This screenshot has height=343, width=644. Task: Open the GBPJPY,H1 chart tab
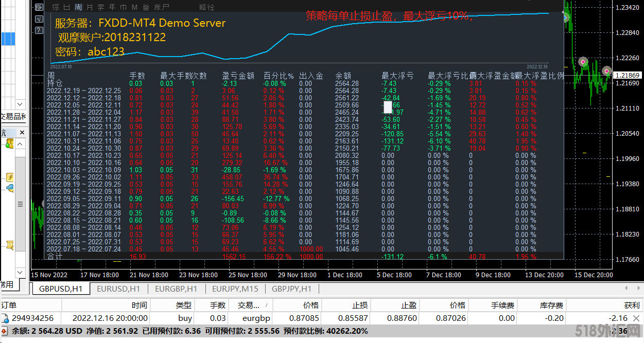(291, 289)
